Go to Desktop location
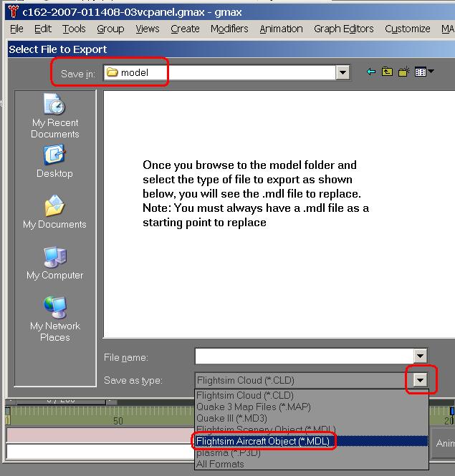 click(54, 162)
